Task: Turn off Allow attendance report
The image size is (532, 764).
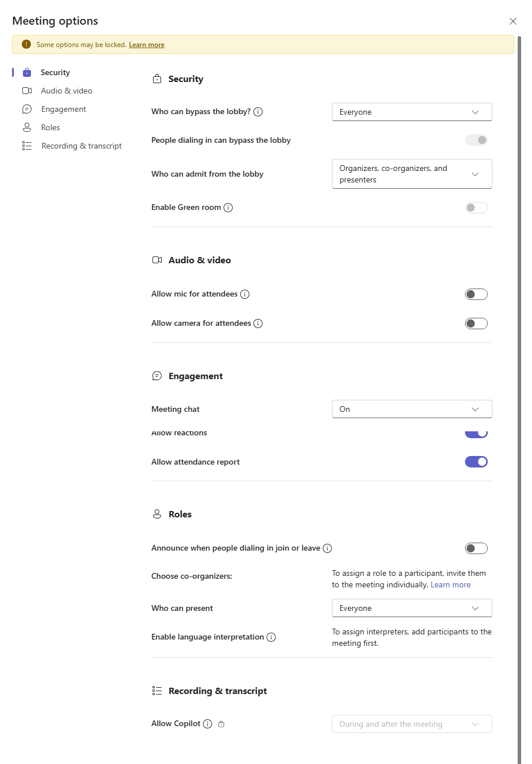Action: pyautogui.click(x=476, y=462)
